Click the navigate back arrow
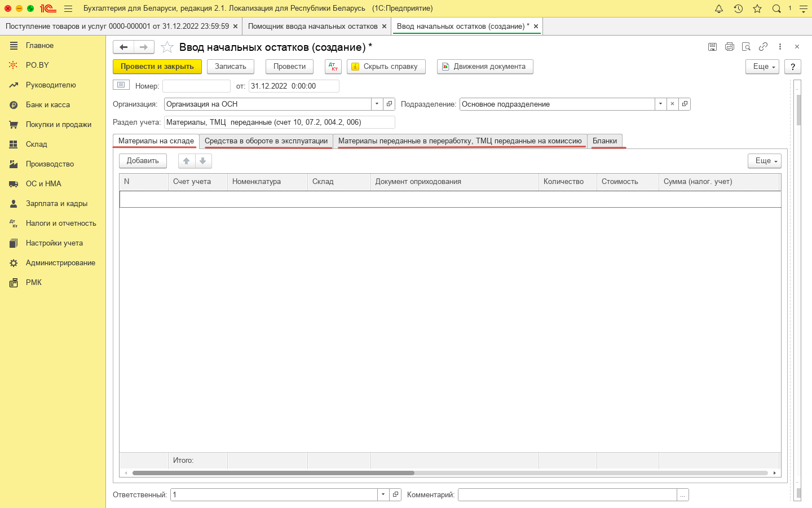Viewport: 812px width, 508px height. point(123,47)
